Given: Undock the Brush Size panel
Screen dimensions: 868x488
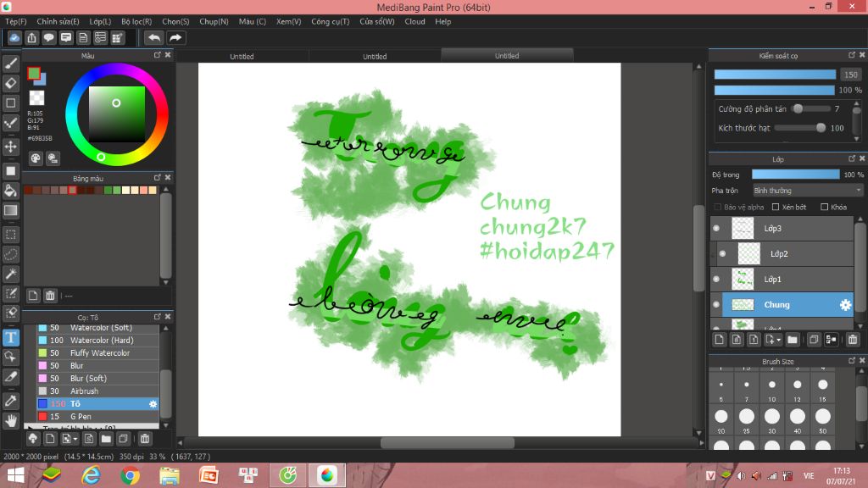Looking at the screenshot, I should tap(851, 361).
